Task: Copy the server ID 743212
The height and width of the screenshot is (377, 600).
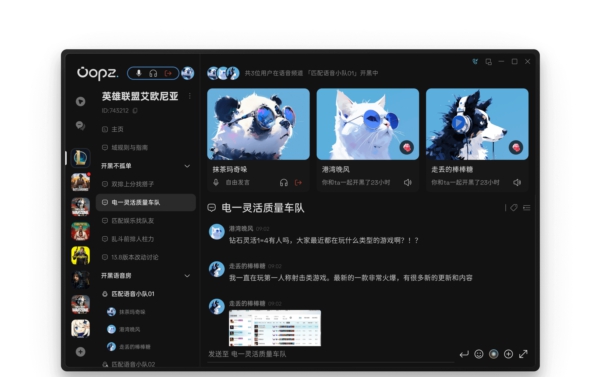Action: tap(135, 111)
